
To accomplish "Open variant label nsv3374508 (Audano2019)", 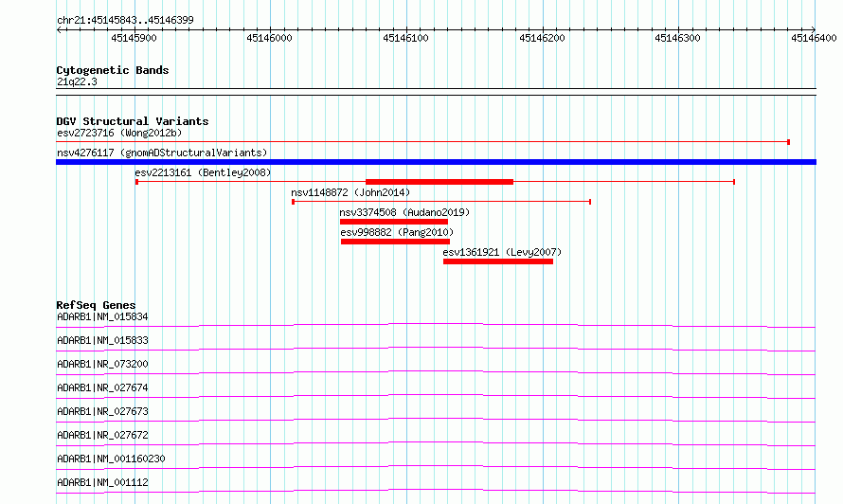I will 404,212.
